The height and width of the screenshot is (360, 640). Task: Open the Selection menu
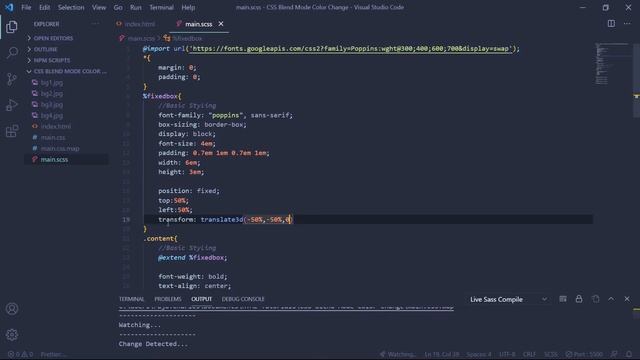pos(71,7)
